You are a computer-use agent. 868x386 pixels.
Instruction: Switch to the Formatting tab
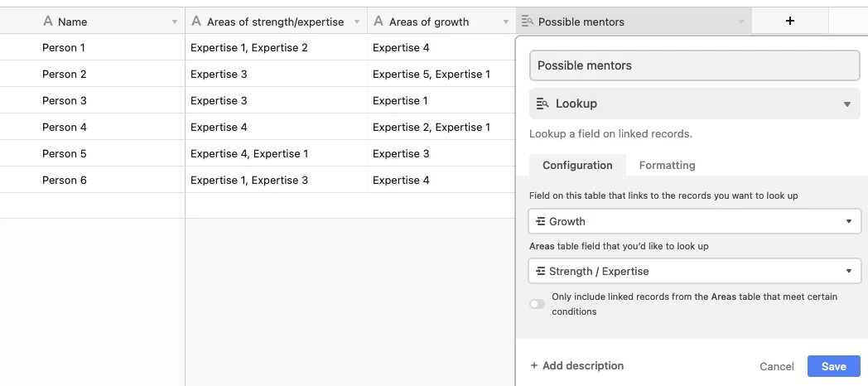[x=667, y=165]
